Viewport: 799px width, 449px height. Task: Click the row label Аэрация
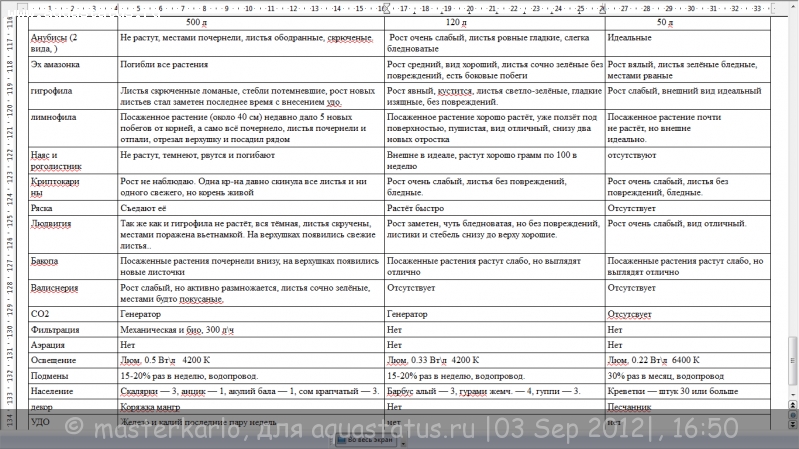48,345
